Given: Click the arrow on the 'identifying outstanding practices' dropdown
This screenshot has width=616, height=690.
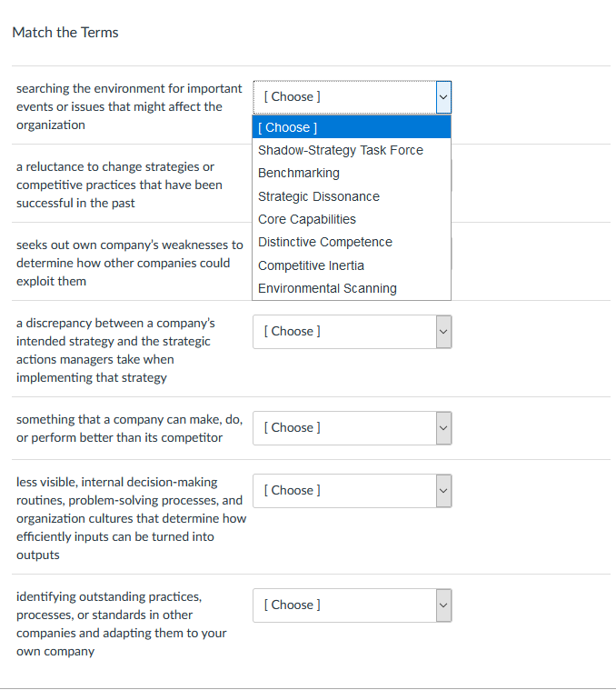Looking at the screenshot, I should (442, 605).
